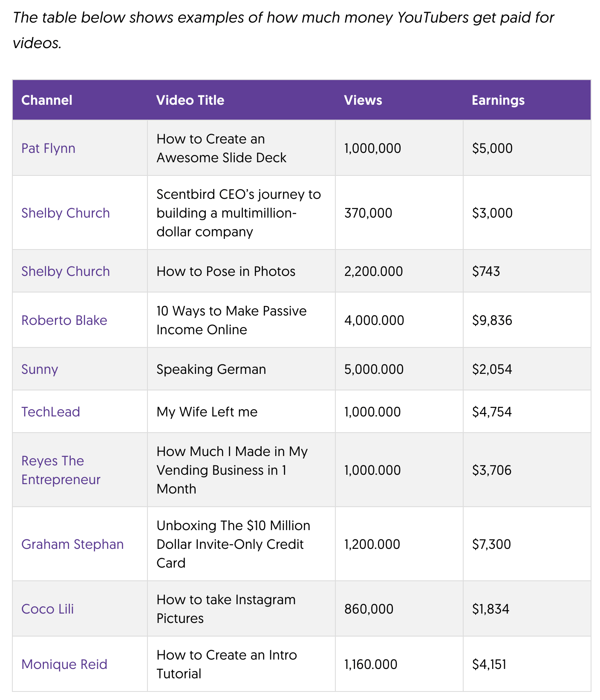Click the 860,000 views cell
The image size is (600, 700).
pos(369,609)
